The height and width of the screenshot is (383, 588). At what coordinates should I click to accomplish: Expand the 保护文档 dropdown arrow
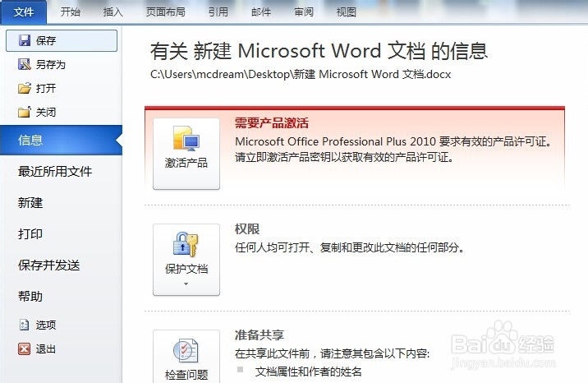[186, 284]
